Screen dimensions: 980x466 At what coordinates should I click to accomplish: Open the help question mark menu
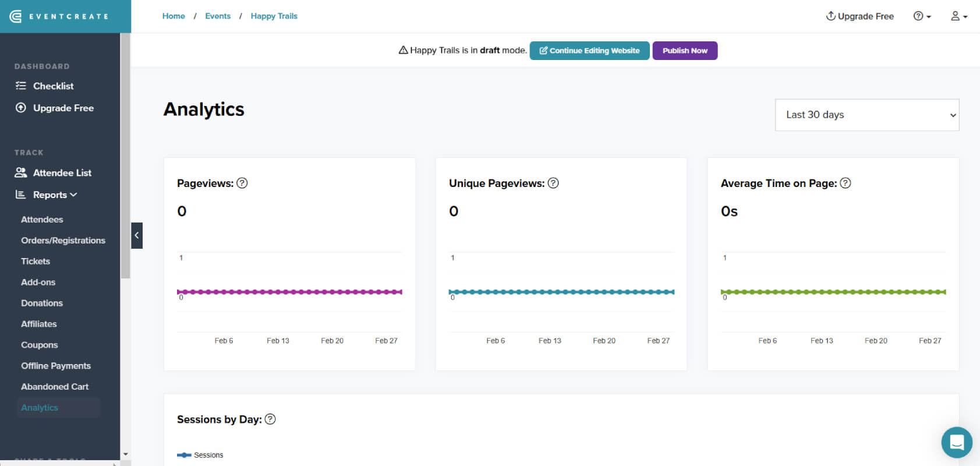click(922, 16)
